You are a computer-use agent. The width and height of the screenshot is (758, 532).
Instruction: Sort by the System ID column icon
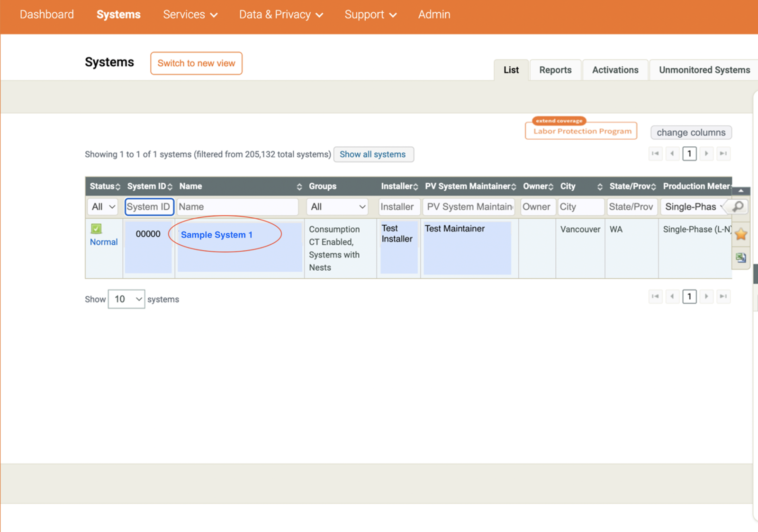[169, 186]
